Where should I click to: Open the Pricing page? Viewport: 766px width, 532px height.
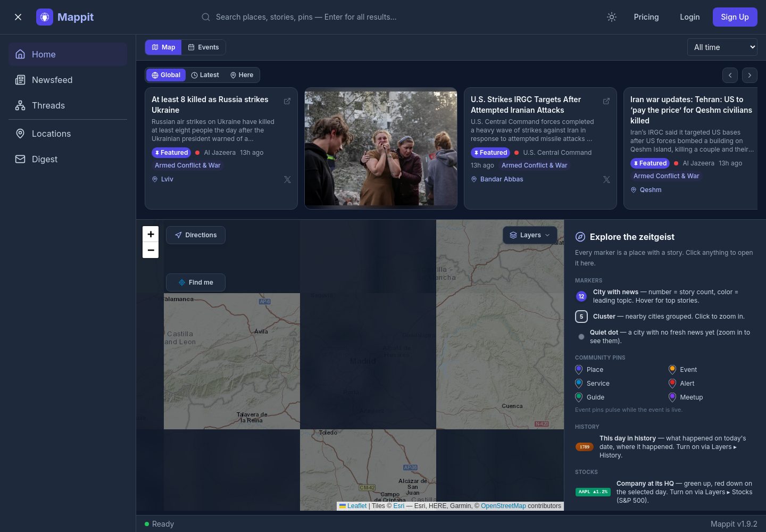[646, 17]
